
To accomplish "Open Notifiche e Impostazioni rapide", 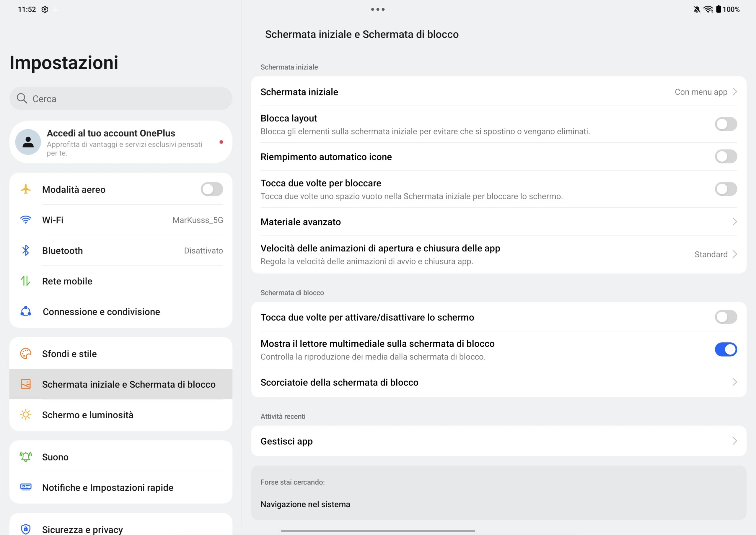I will (121, 487).
